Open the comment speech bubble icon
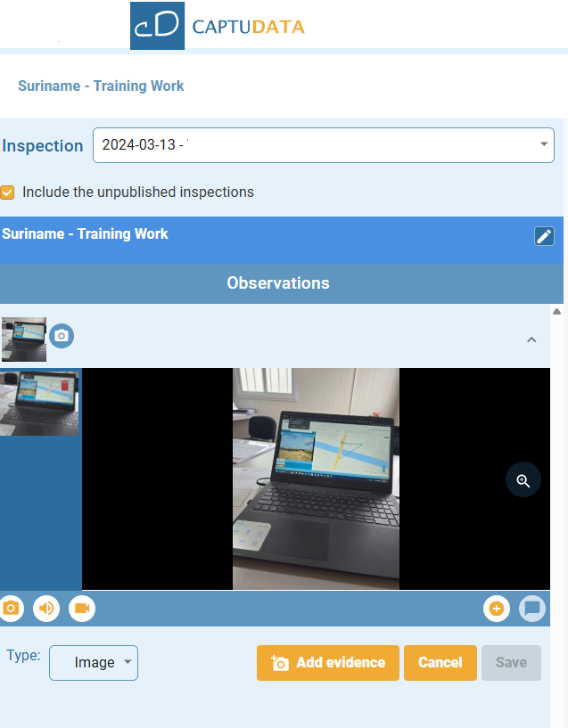This screenshot has height=728, width=568. pos(532,609)
